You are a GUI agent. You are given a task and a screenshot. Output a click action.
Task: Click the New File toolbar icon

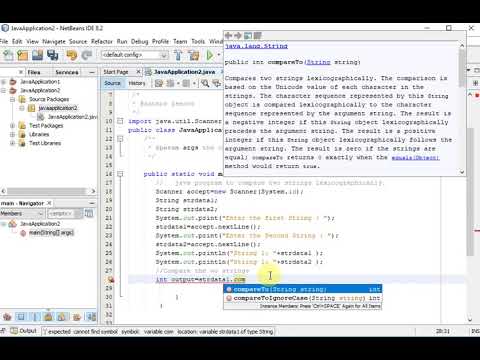pyautogui.click(x=8, y=55)
